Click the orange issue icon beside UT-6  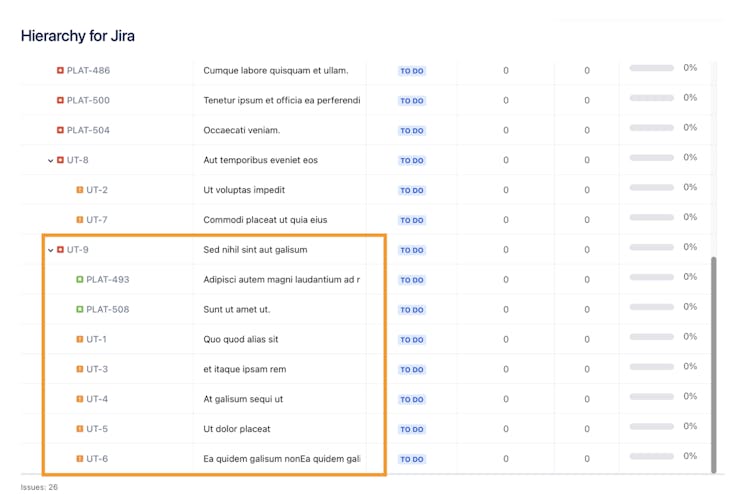80,459
